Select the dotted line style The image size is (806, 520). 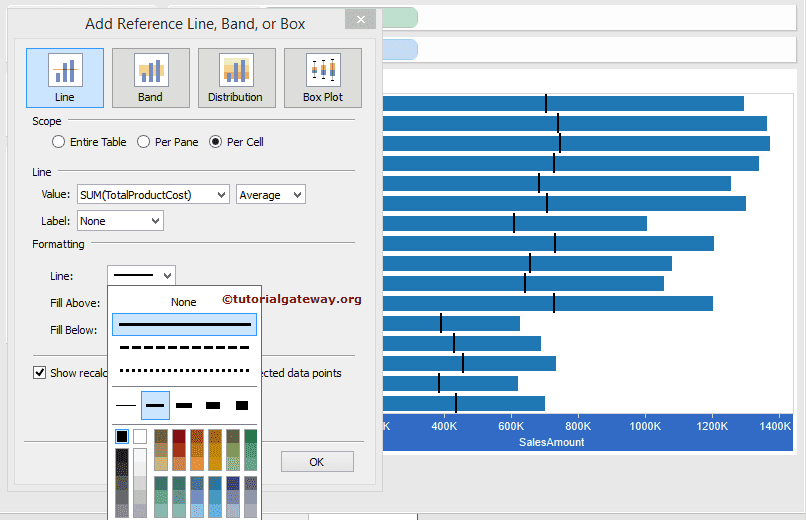(x=184, y=370)
